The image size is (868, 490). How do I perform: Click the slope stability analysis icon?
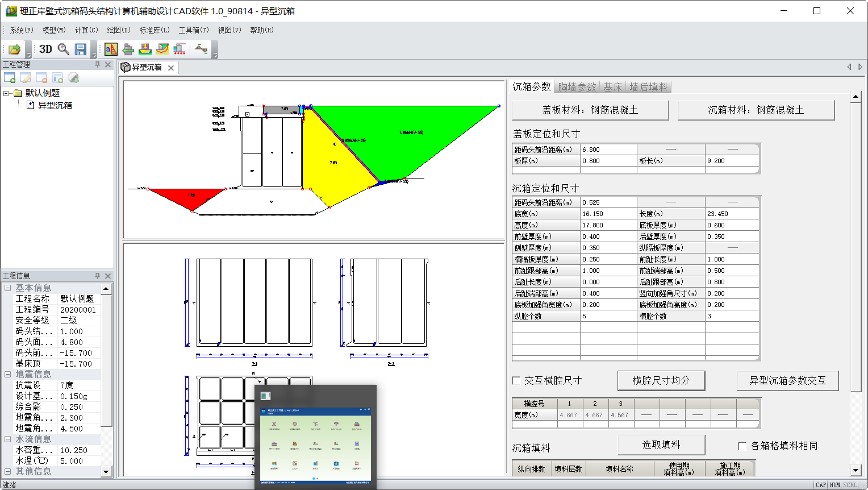click(x=162, y=49)
